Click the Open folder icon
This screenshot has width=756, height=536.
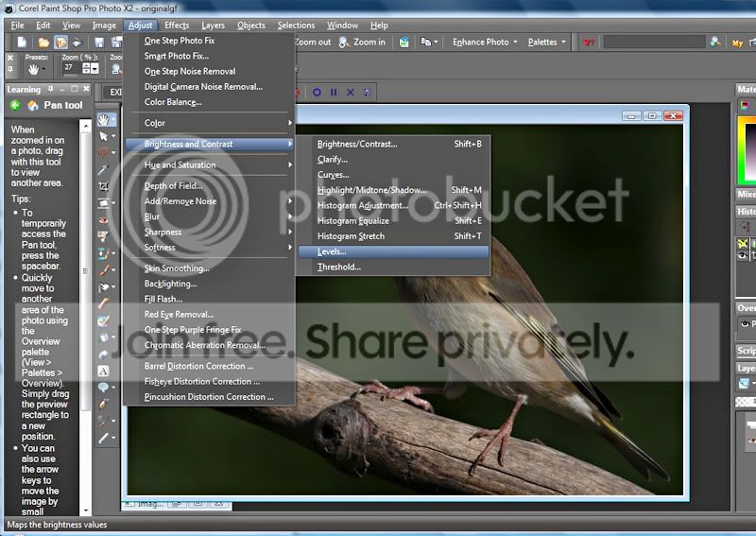(43, 43)
